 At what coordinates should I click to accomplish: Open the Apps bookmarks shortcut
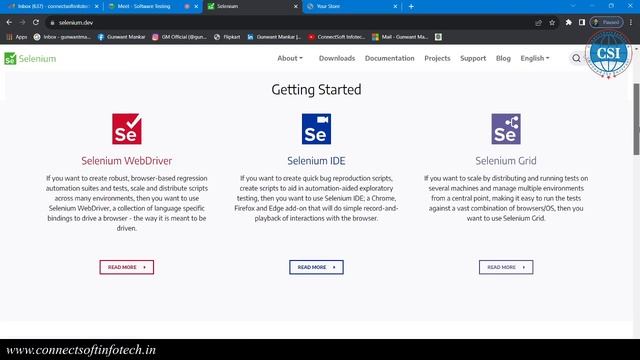click(x=17, y=37)
